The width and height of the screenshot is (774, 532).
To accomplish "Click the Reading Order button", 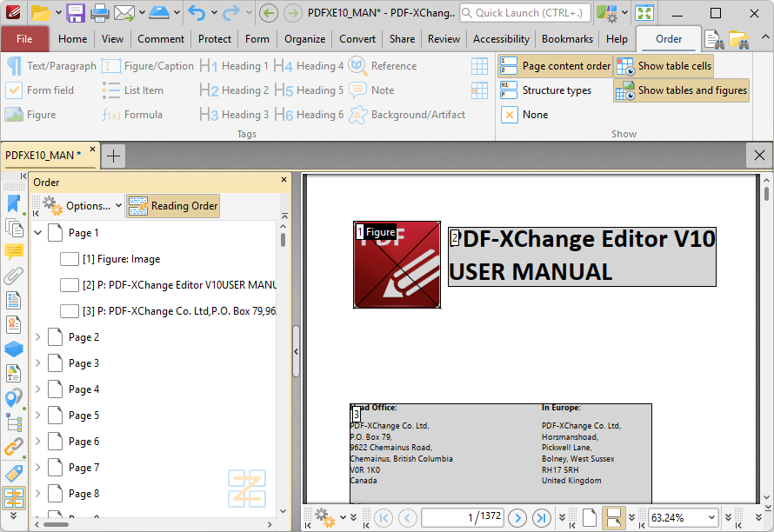I will (173, 206).
